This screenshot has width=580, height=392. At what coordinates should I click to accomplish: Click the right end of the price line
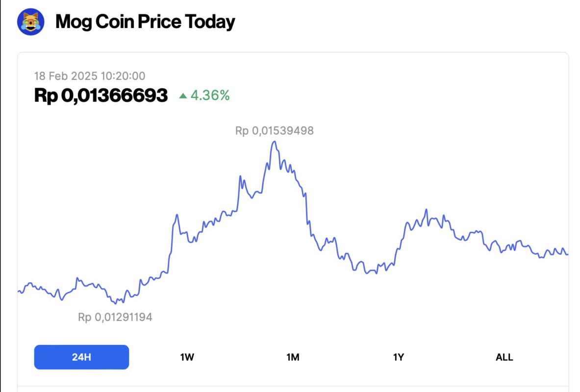click(567, 254)
